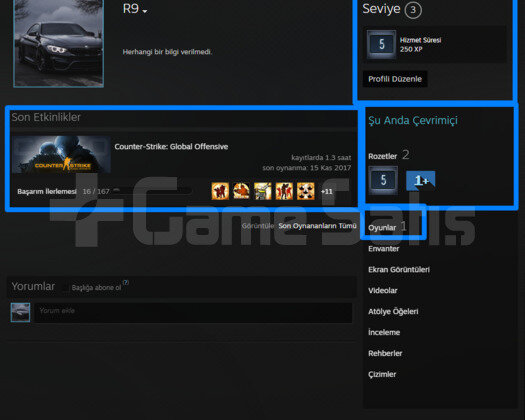Click the son oynanma 15 Kas 2017 text
525x420 pixels.
click(307, 168)
